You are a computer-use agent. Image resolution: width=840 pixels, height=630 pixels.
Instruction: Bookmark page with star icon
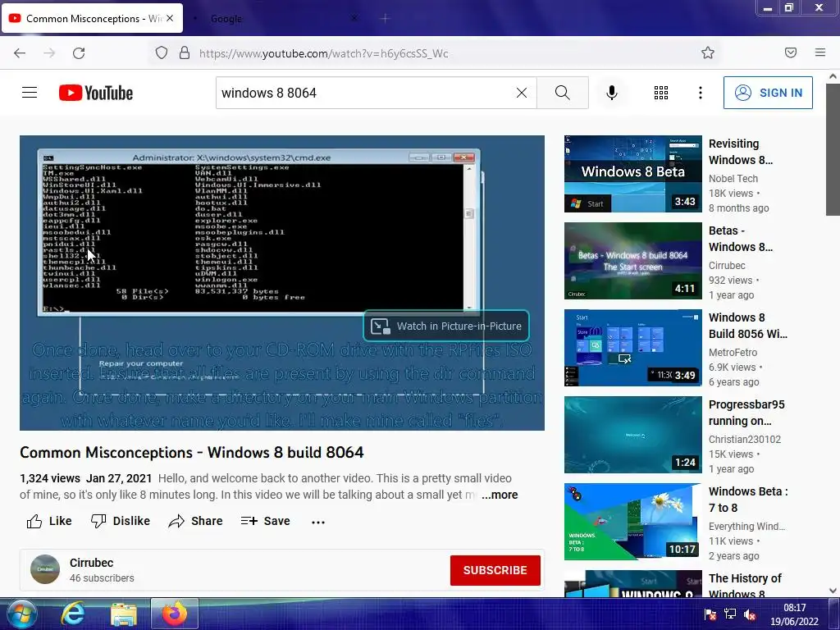[x=708, y=52]
